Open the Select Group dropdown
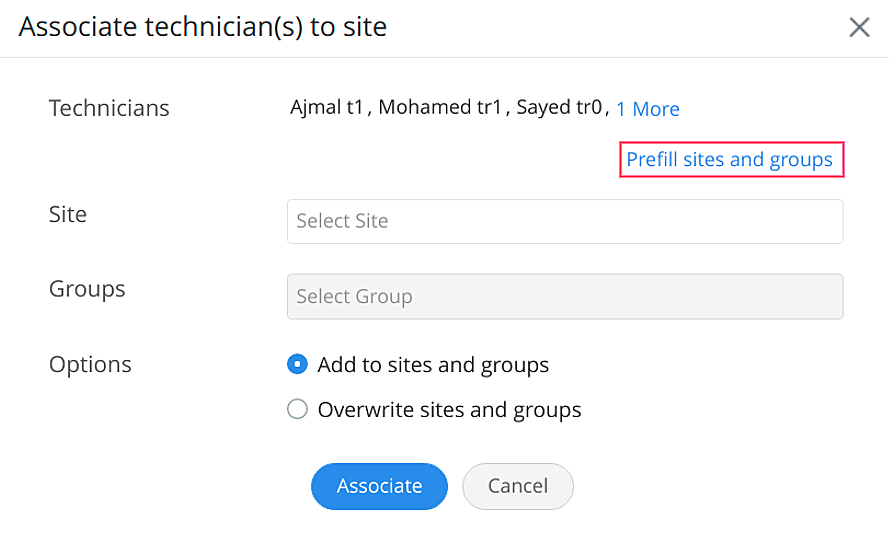The height and width of the screenshot is (535, 889). coord(564,297)
